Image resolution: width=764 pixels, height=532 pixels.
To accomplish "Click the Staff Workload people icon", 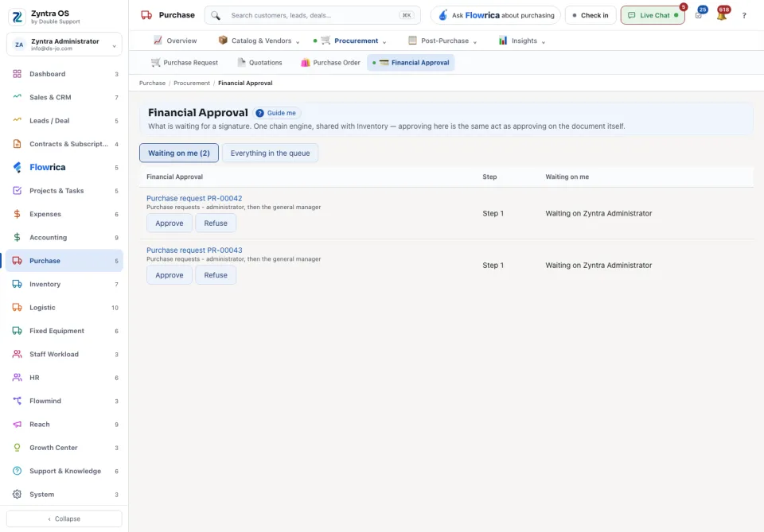I will (17, 355).
